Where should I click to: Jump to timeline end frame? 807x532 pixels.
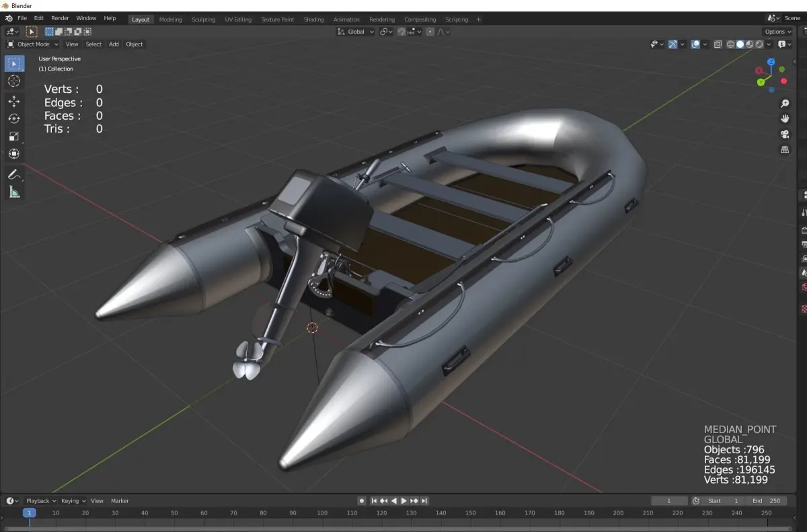click(424, 501)
